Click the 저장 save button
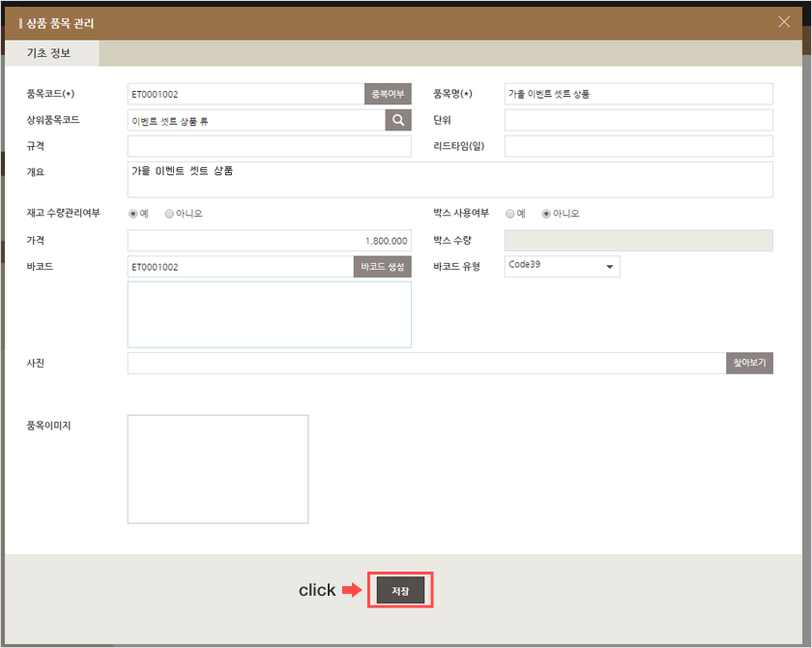 (x=400, y=591)
